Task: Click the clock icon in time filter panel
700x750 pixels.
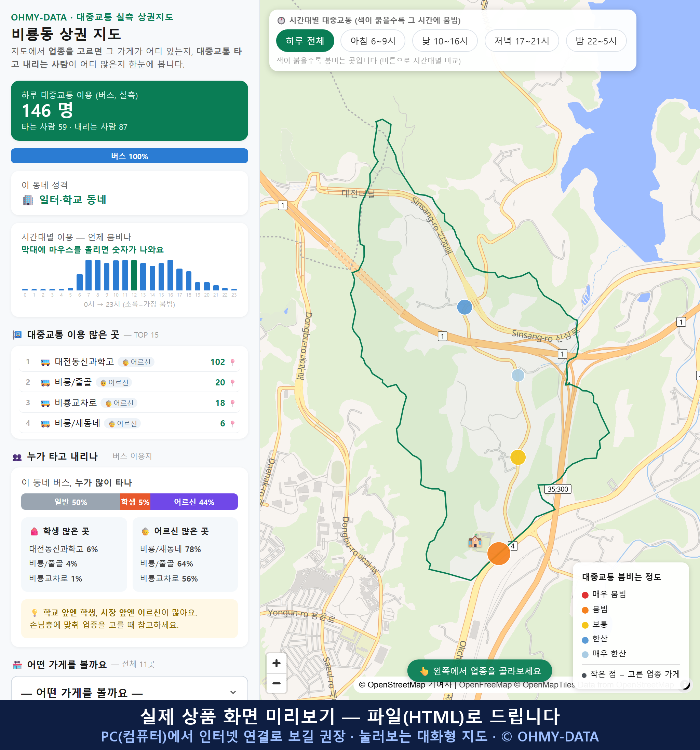Action: 281,21
